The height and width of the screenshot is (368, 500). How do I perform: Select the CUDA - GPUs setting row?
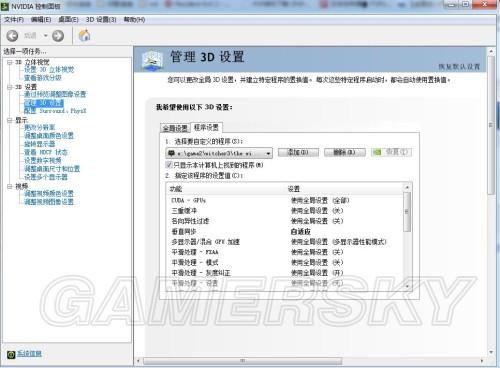coord(285,200)
